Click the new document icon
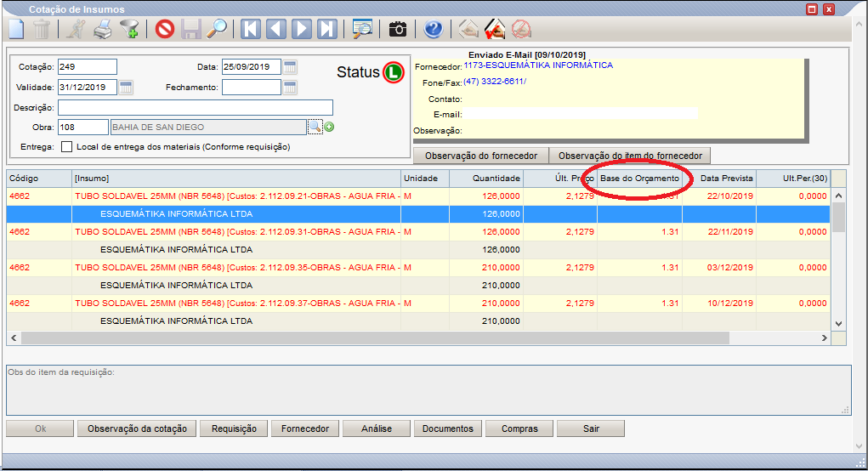The height and width of the screenshot is (471, 868). click(17, 29)
